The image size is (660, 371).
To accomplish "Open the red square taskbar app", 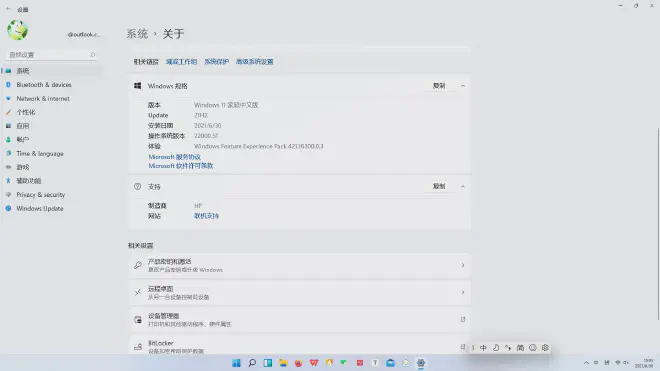I will 359,363.
